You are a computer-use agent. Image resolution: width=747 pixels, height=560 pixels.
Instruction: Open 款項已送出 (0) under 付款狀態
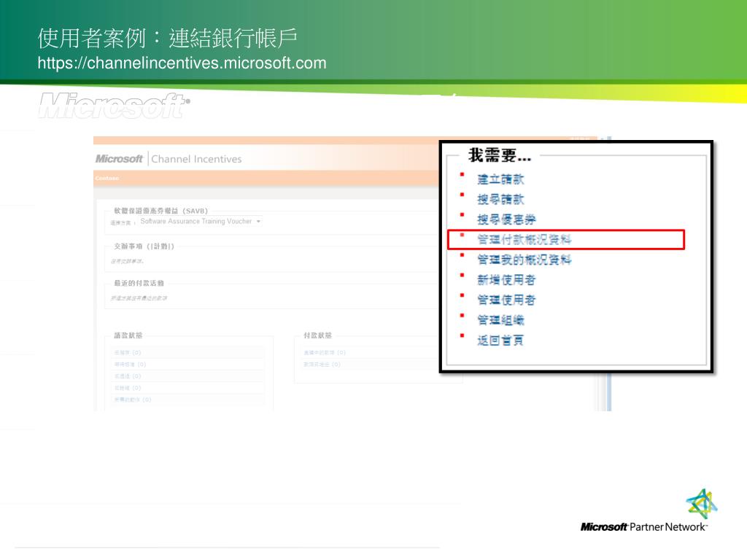[322, 365]
